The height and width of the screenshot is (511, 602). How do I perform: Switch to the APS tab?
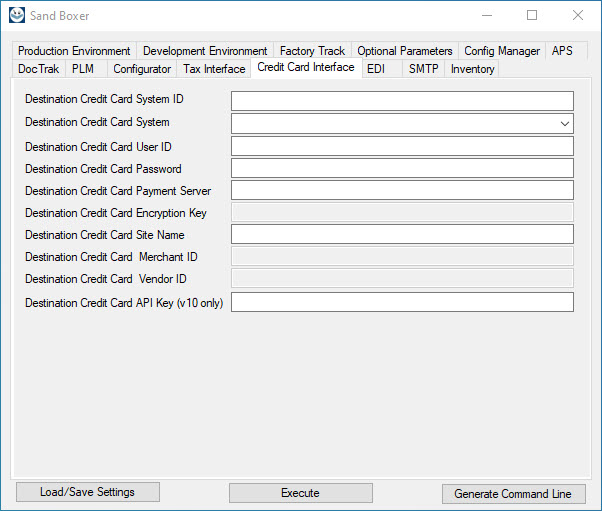coord(562,51)
